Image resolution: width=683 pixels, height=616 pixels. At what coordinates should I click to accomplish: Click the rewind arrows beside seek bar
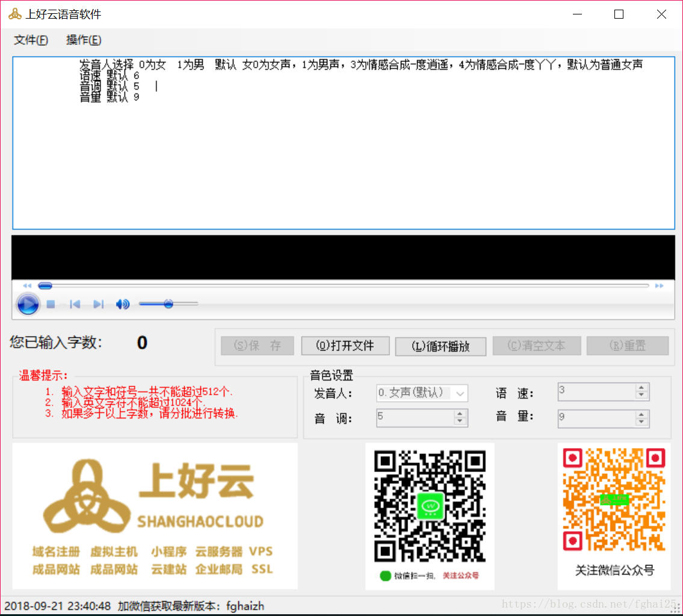[x=28, y=285]
